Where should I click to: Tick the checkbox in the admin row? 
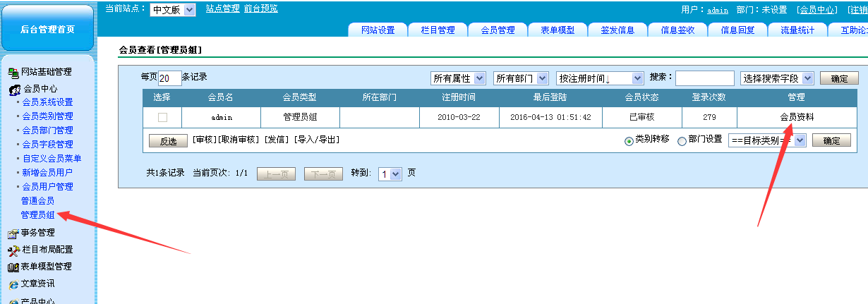(x=162, y=117)
